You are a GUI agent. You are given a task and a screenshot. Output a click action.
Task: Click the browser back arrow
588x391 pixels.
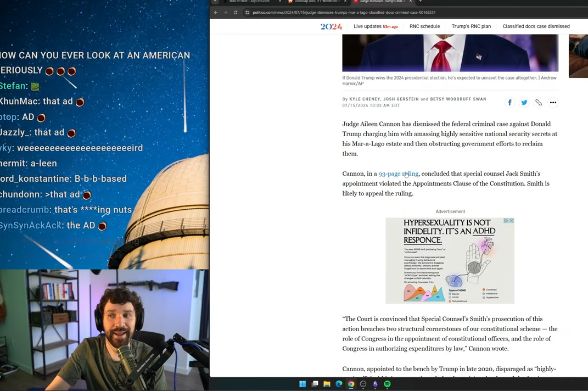click(x=215, y=12)
